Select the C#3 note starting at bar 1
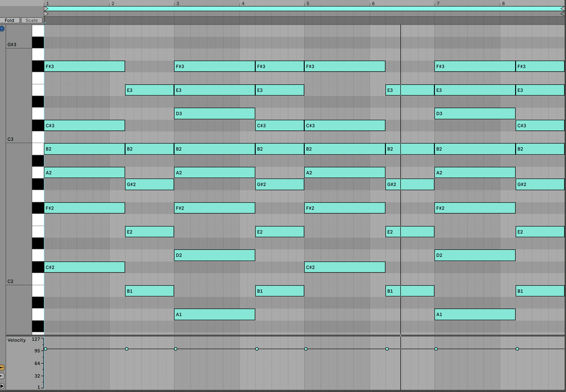 [85, 126]
